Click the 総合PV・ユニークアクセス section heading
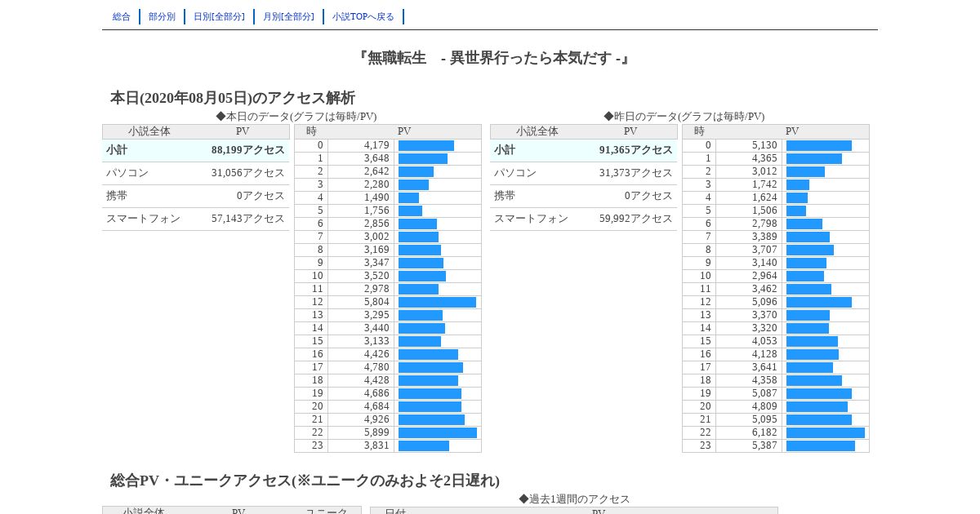This screenshot has width=980, height=514. point(305,481)
